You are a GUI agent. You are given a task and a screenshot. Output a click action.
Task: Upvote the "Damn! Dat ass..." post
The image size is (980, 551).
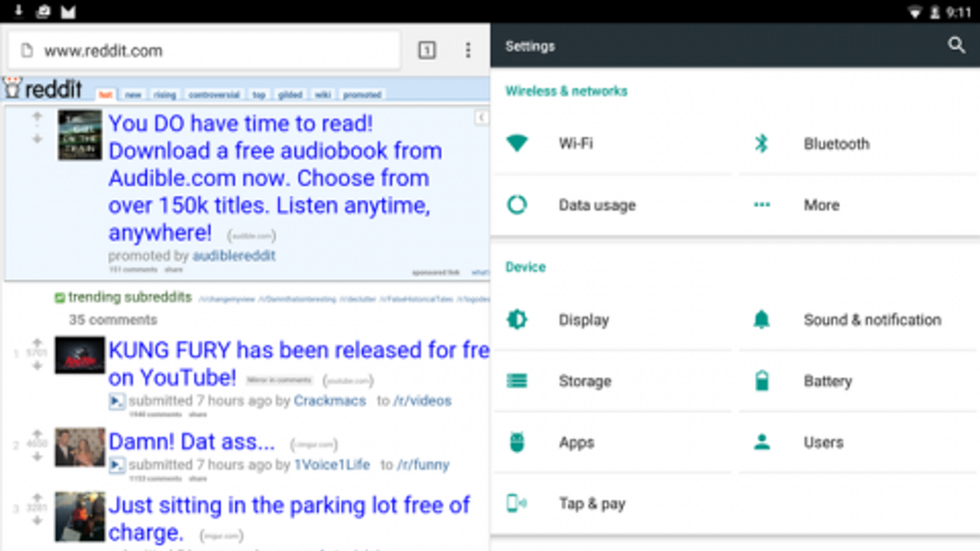coord(37,434)
